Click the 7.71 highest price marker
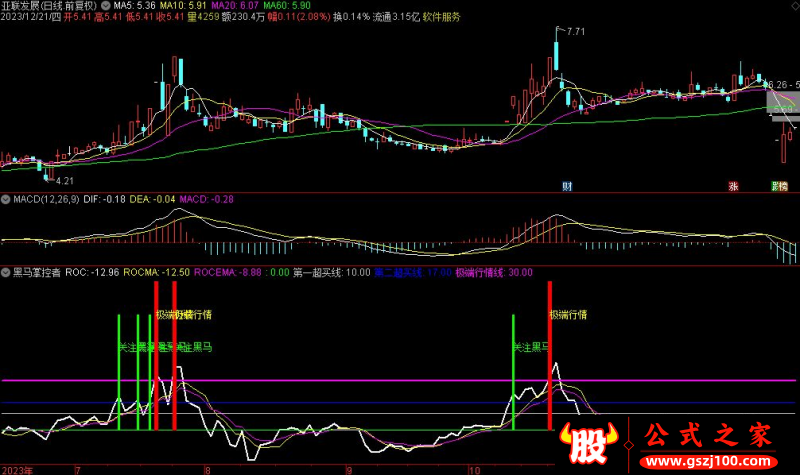The width and height of the screenshot is (800, 475). tap(574, 33)
